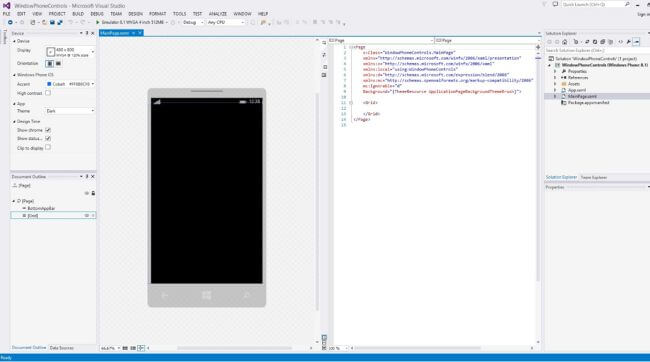The image size is (650, 362).
Task: Click Home icon in Solution Explorer toolbar
Action: [x=565, y=42]
